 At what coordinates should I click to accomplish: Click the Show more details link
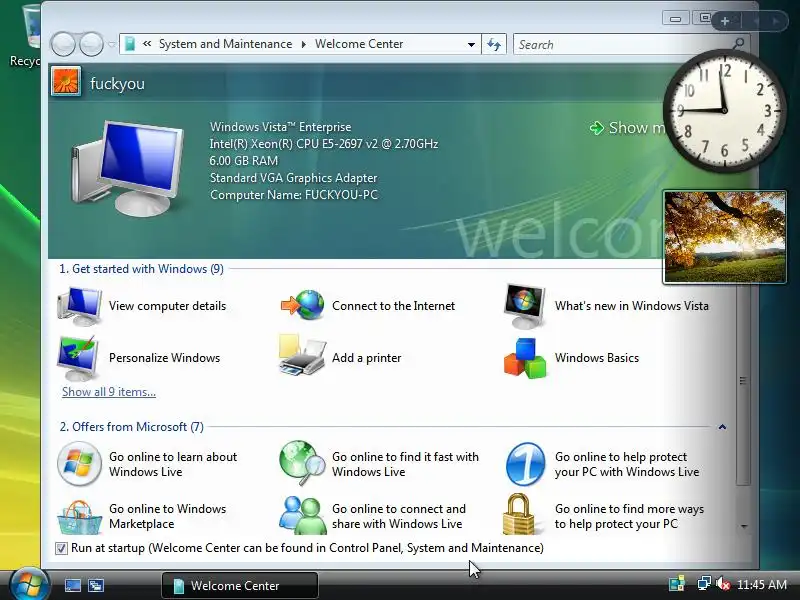click(628, 128)
